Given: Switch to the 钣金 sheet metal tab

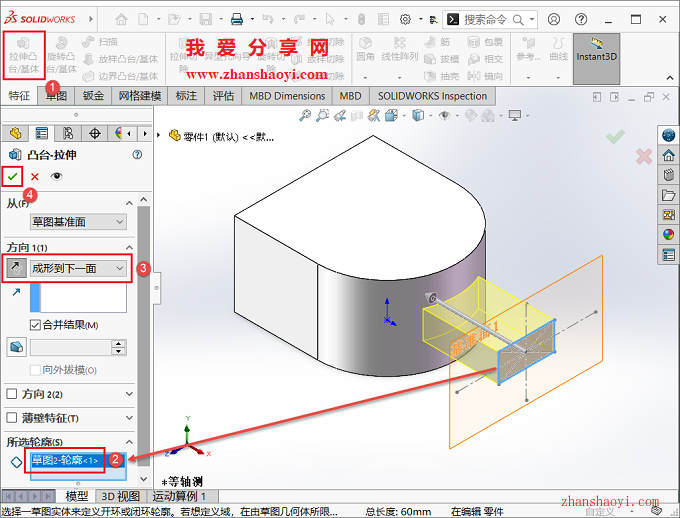Looking at the screenshot, I should coord(94,96).
